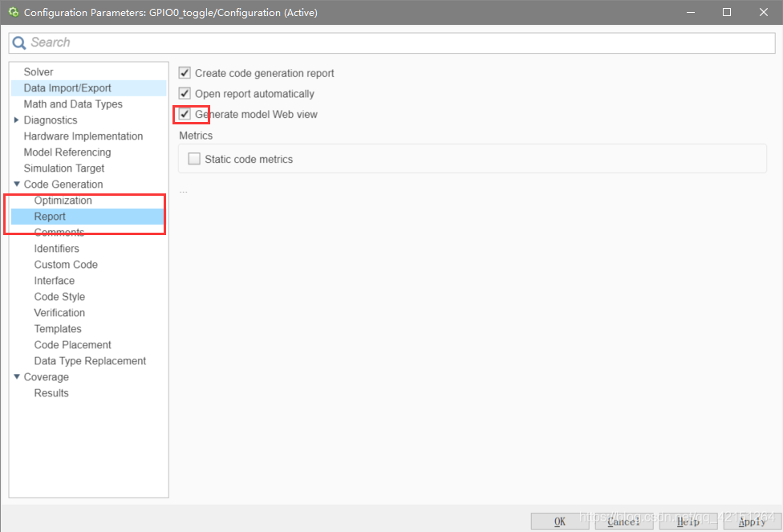
Task: Open Simulation Target settings
Action: pyautogui.click(x=64, y=169)
